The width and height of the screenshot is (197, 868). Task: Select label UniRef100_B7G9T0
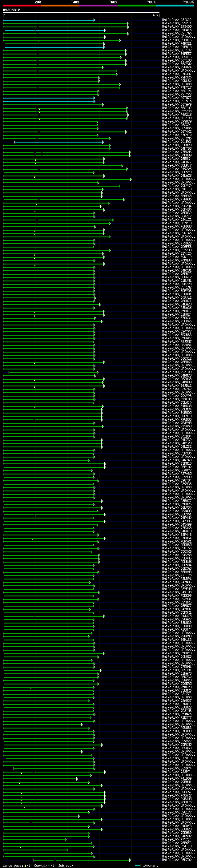coord(177,135)
